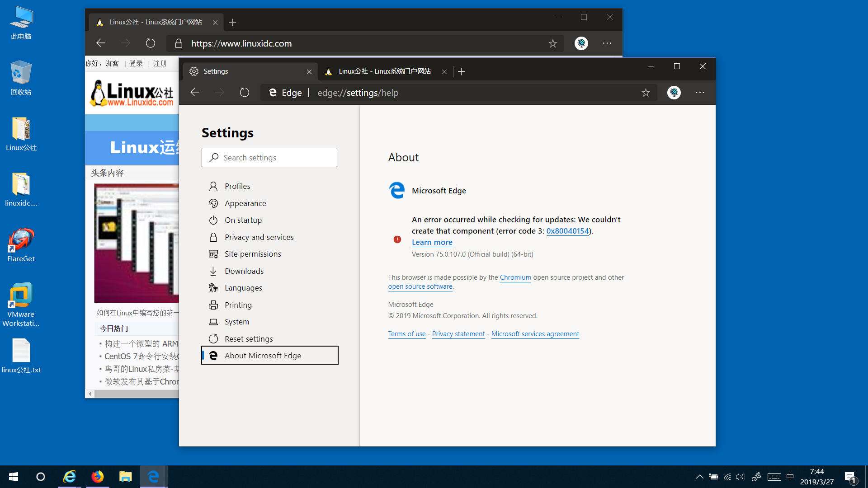This screenshot has width=868, height=488.
Task: Click the back arrow in the background Linux公社 window
Action: tap(101, 43)
